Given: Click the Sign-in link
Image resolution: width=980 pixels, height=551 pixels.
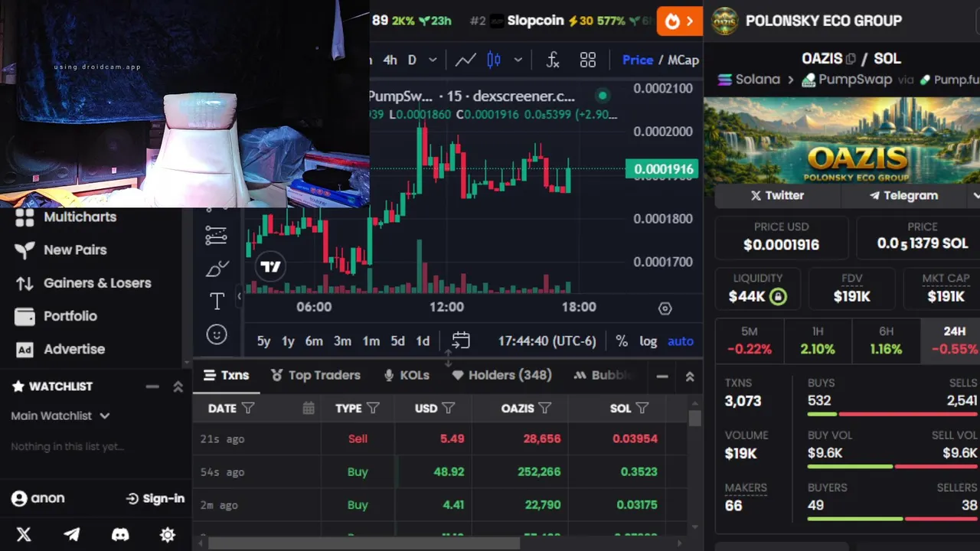Looking at the screenshot, I should (x=155, y=498).
